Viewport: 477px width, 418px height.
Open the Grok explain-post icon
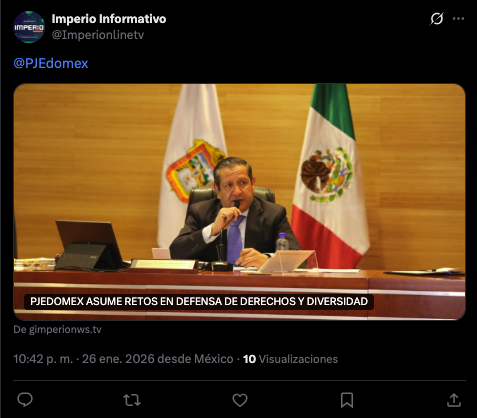click(x=436, y=19)
